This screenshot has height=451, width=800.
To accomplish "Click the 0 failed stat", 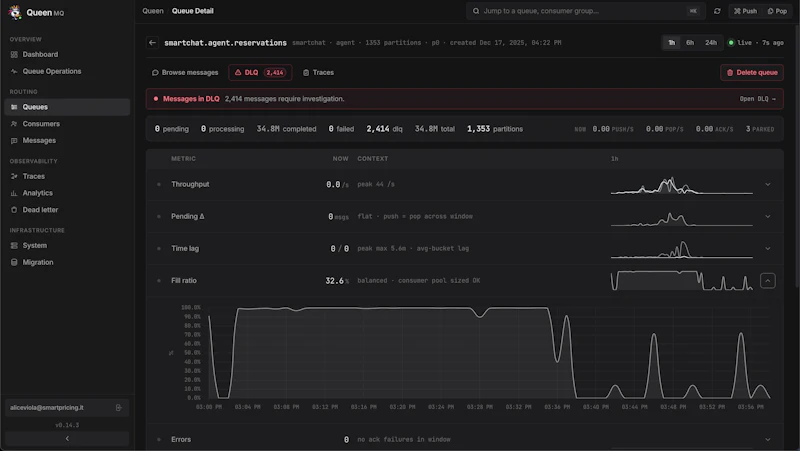I will coord(341,129).
